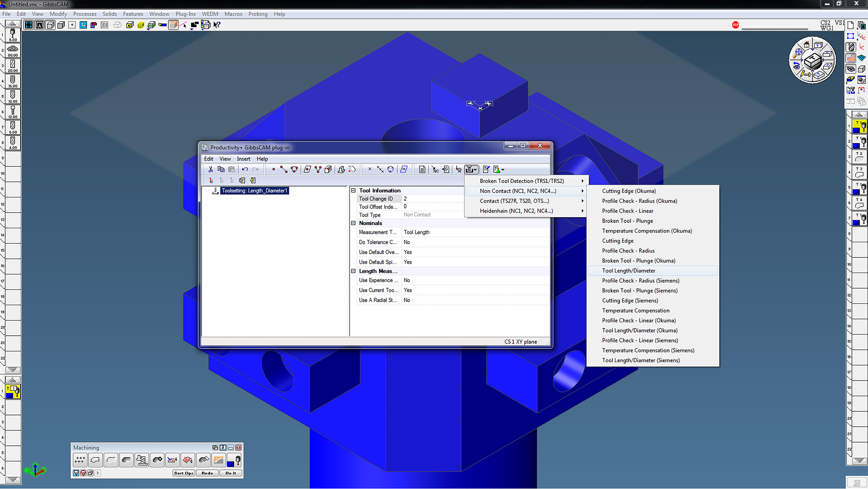
Task: Click the Probing process icon in Machining palette
Action: click(234, 460)
